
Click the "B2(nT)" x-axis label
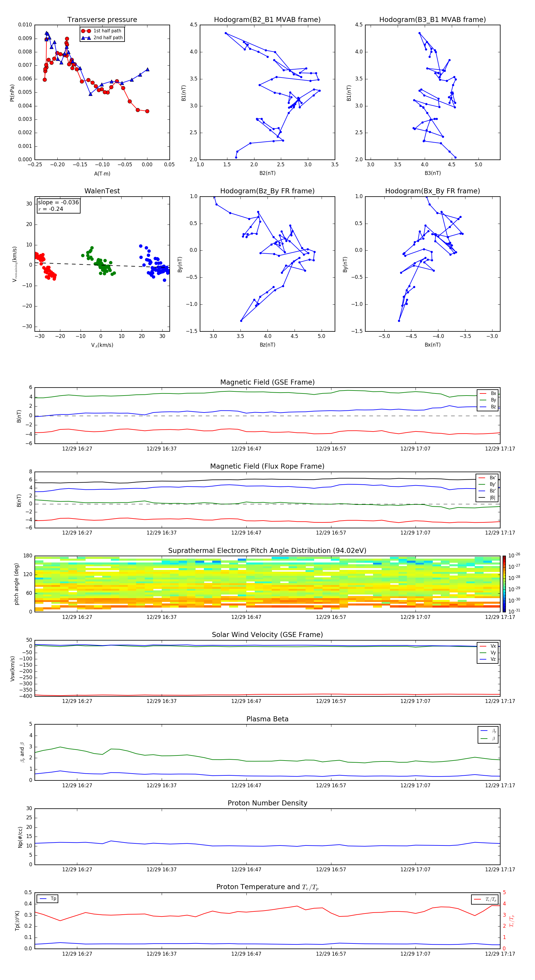267,173
